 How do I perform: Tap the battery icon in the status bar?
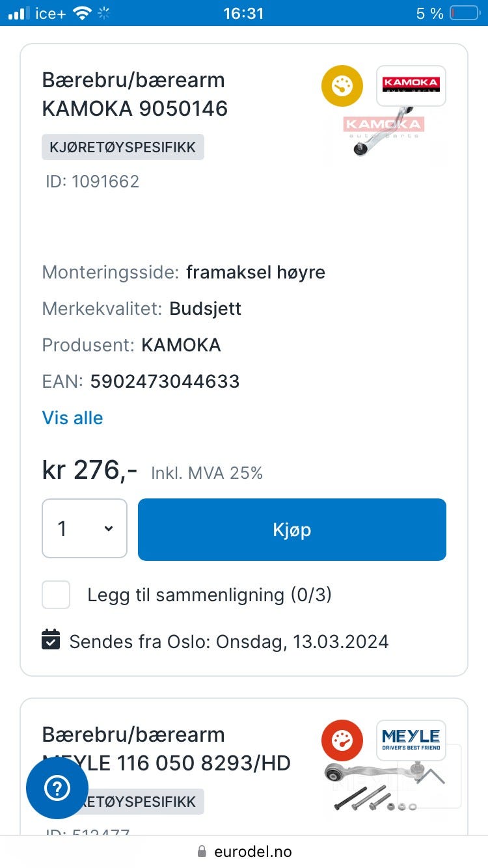pyautogui.click(x=464, y=13)
